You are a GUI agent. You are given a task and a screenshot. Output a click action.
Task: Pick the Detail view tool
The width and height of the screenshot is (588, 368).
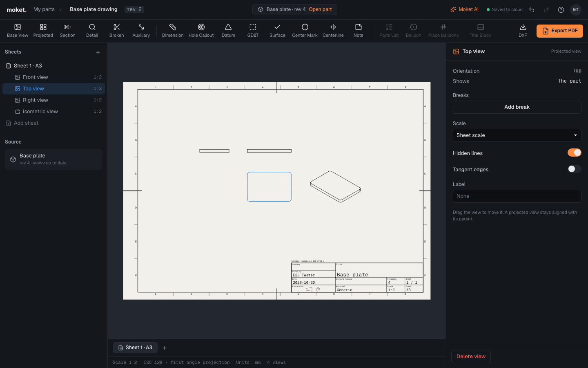click(x=92, y=31)
